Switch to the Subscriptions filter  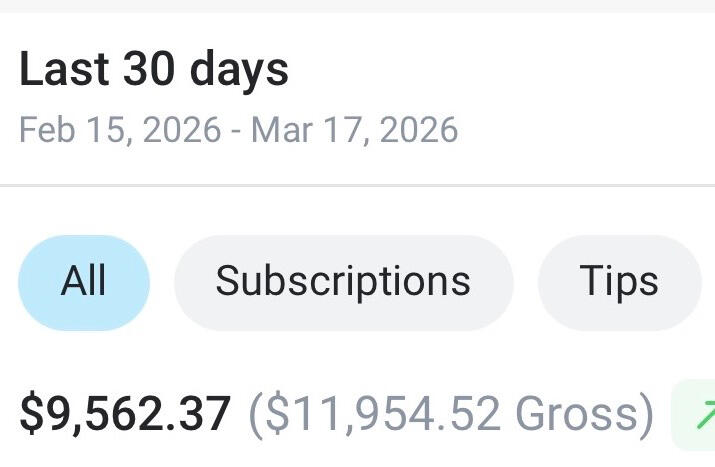[343, 282]
